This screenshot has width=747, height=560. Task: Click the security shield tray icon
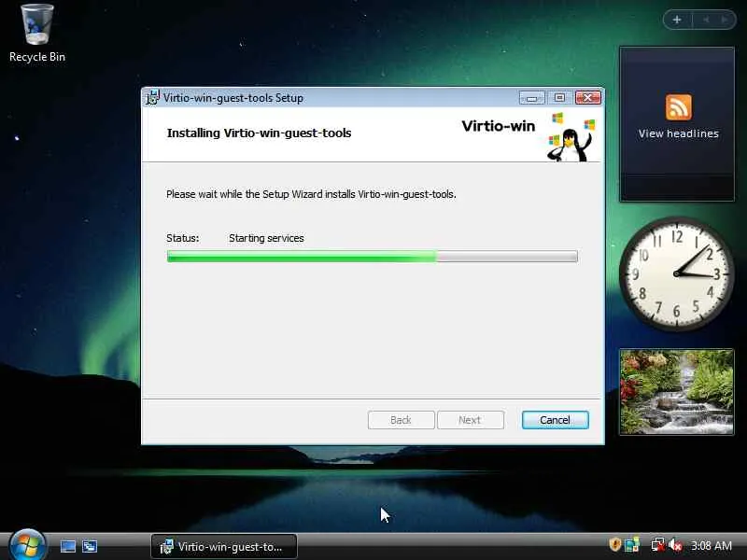(x=614, y=545)
